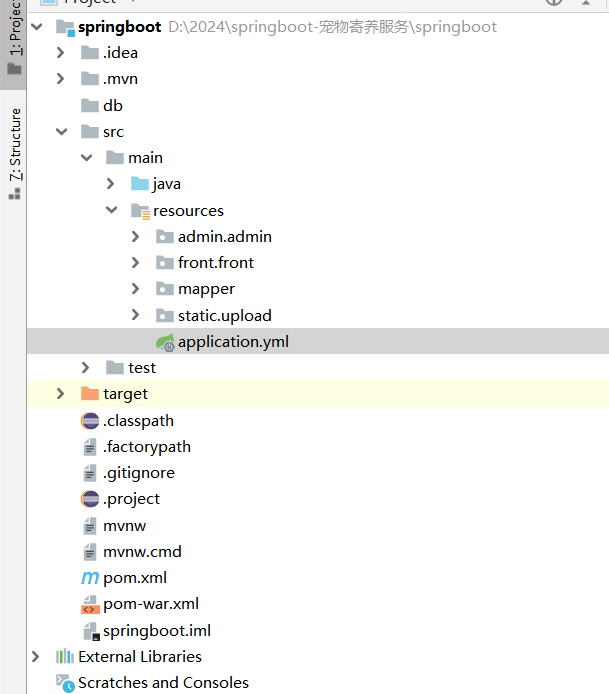Collapse the src folder
Viewport: 609px width, 694px height.
coord(61,132)
